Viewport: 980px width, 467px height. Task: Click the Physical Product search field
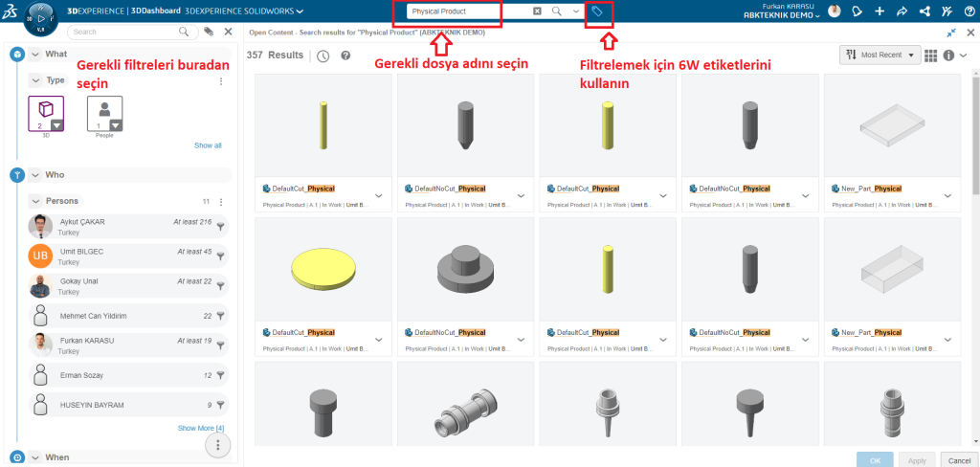tap(467, 11)
